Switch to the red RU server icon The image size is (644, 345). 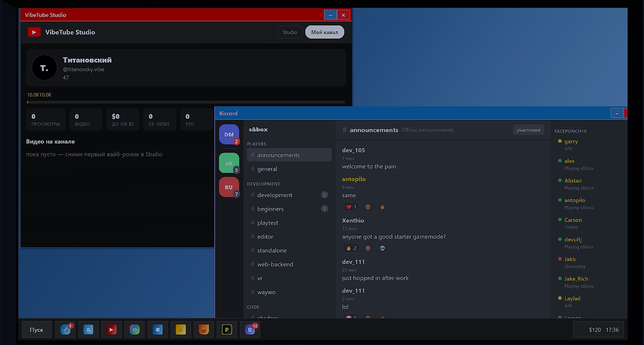[x=229, y=187]
